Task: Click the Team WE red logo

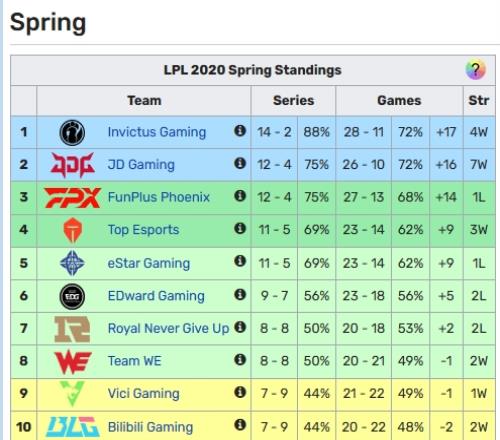Action: coord(73,361)
